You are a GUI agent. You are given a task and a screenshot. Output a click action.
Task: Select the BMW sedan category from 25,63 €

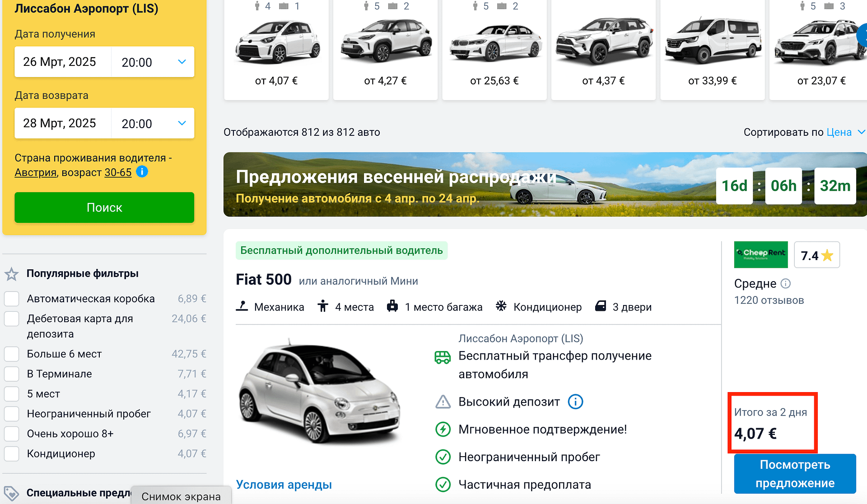[494, 50]
